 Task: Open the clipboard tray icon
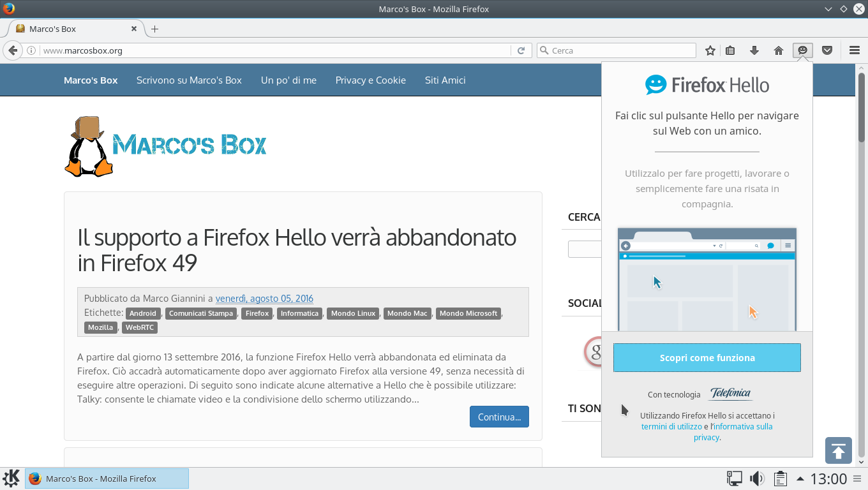pos(779,479)
